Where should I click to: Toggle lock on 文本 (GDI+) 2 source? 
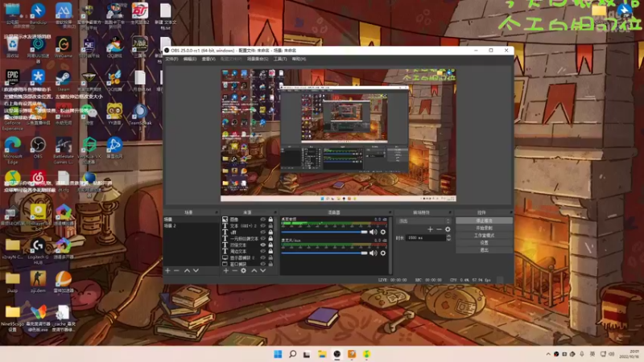point(270,226)
